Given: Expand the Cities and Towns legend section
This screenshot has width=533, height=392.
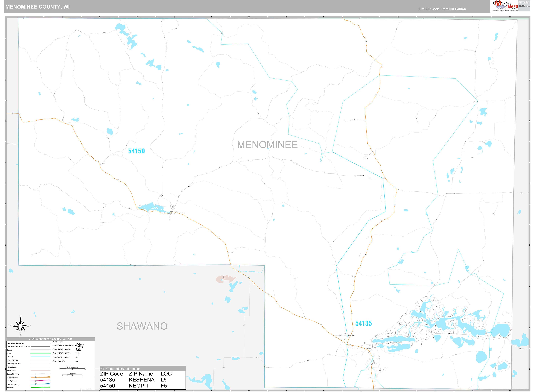Looking at the screenshot, I should [58, 342].
